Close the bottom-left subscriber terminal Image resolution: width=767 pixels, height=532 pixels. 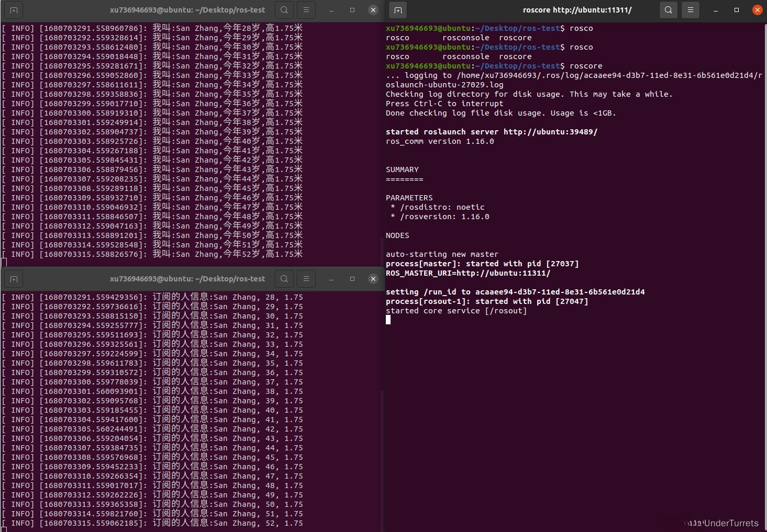pyautogui.click(x=373, y=279)
